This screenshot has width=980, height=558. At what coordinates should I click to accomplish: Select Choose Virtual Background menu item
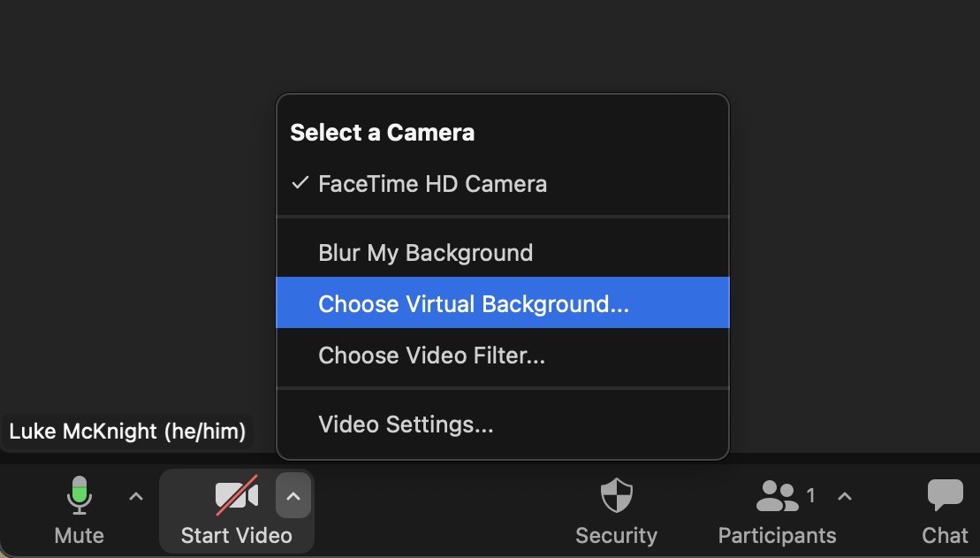(474, 304)
